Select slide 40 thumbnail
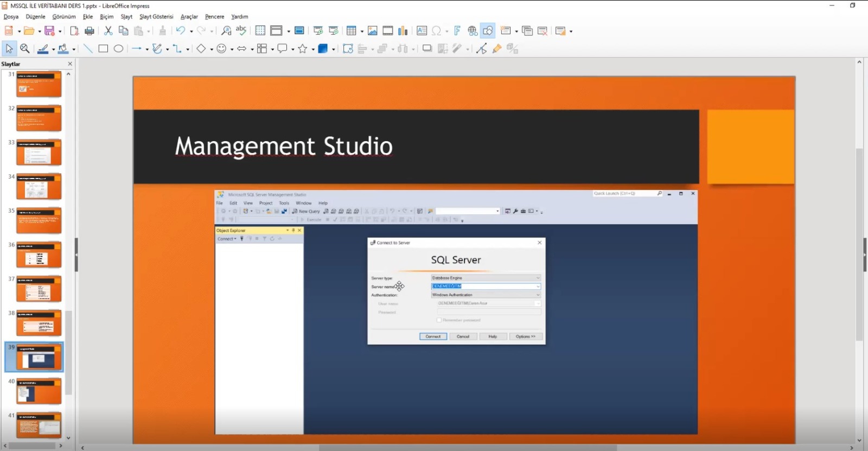868x451 pixels. tap(39, 391)
